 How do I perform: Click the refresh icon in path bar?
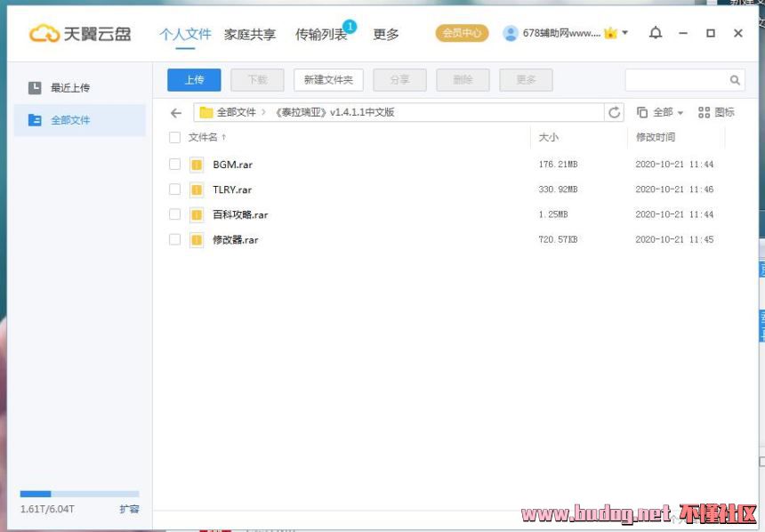coord(615,113)
